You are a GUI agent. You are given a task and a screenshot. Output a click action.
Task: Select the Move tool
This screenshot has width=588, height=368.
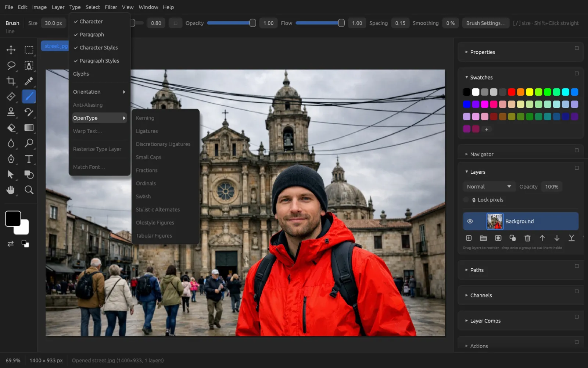[x=11, y=50]
